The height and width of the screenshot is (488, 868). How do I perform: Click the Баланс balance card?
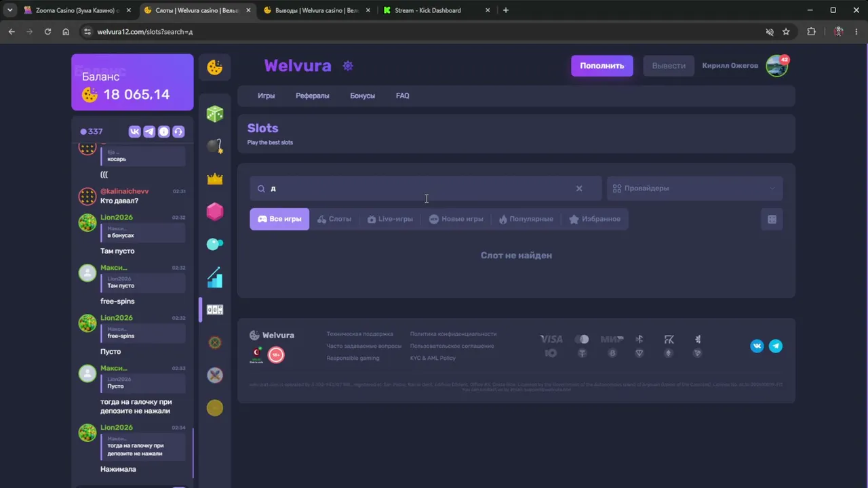point(132,82)
